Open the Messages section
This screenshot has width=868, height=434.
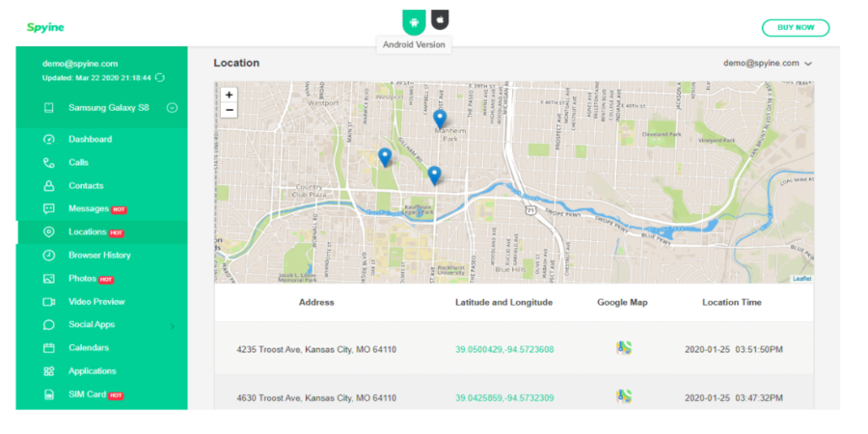tap(89, 208)
